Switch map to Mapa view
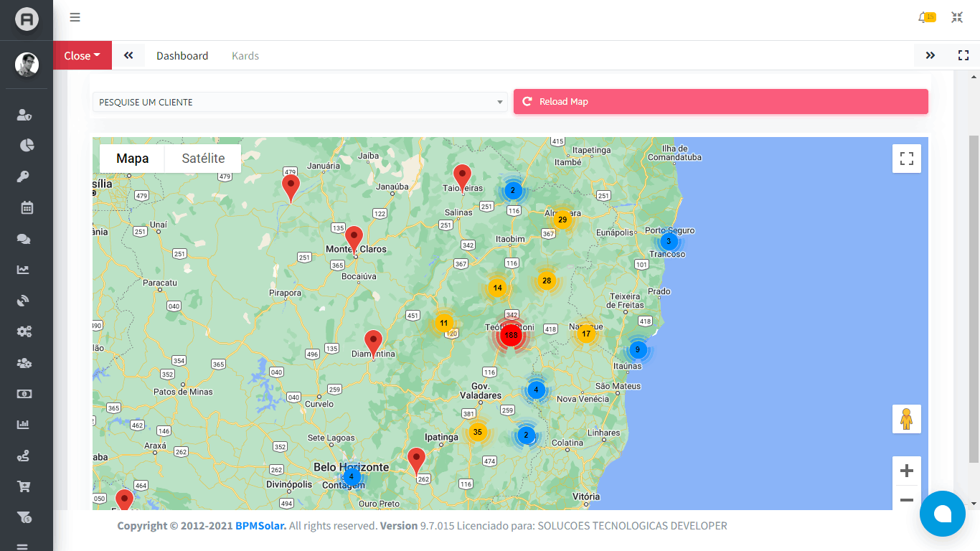 pos(133,159)
